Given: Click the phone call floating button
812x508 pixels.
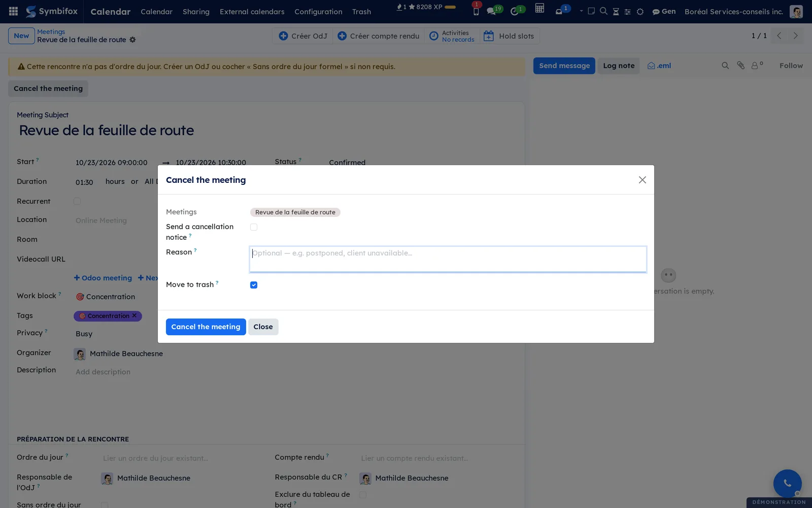Looking at the screenshot, I should [787, 483].
